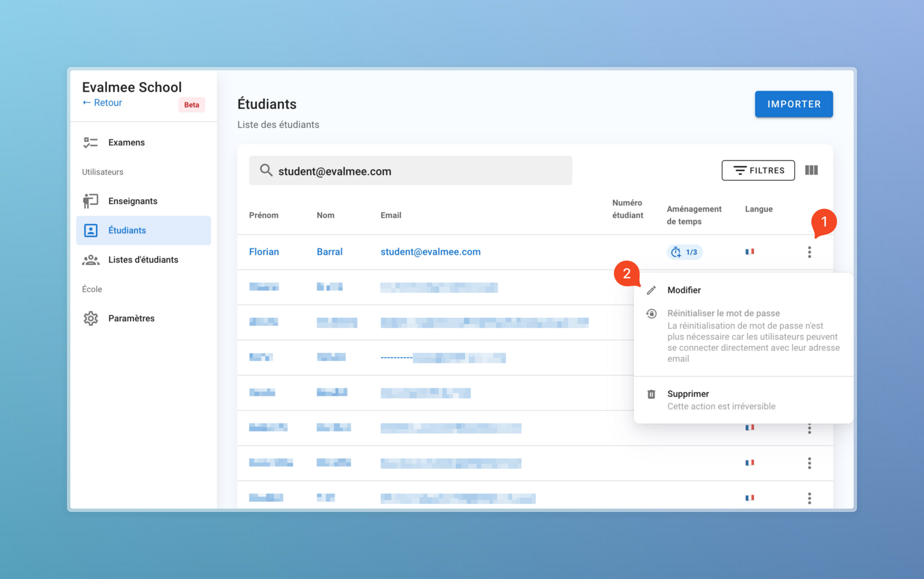Click the Examens checklist icon in sidebar
This screenshot has width=924, height=579.
91,143
